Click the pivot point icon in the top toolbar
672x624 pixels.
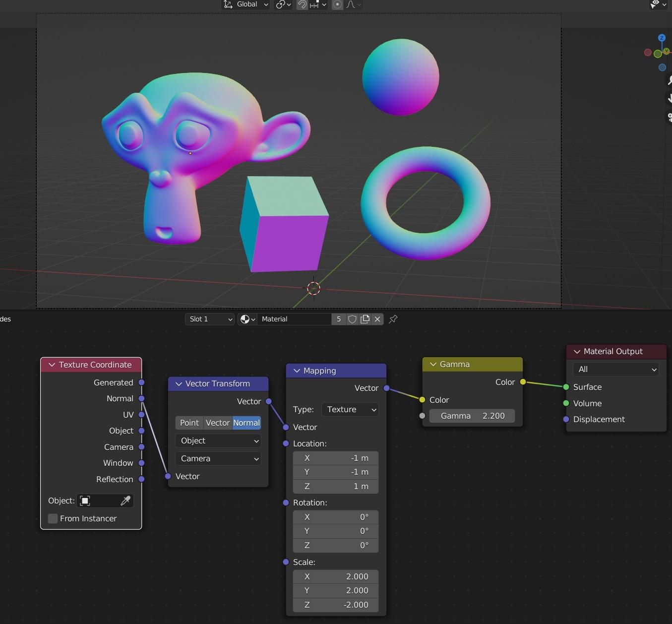pos(281,5)
